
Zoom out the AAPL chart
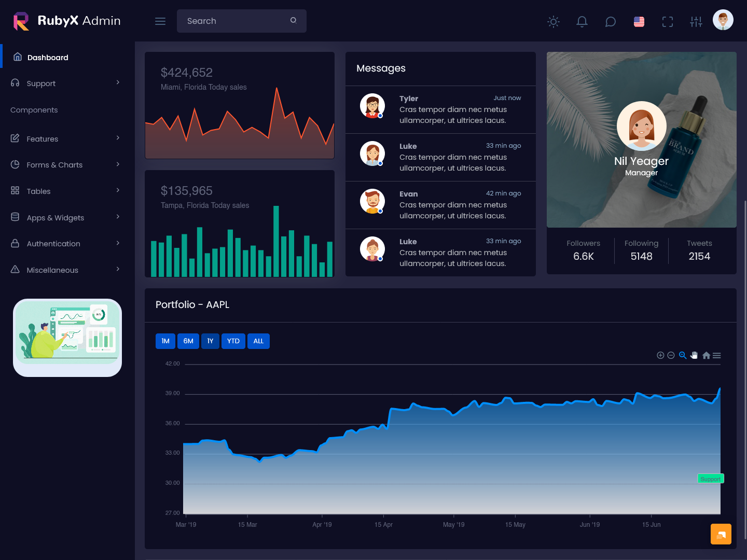coord(671,355)
